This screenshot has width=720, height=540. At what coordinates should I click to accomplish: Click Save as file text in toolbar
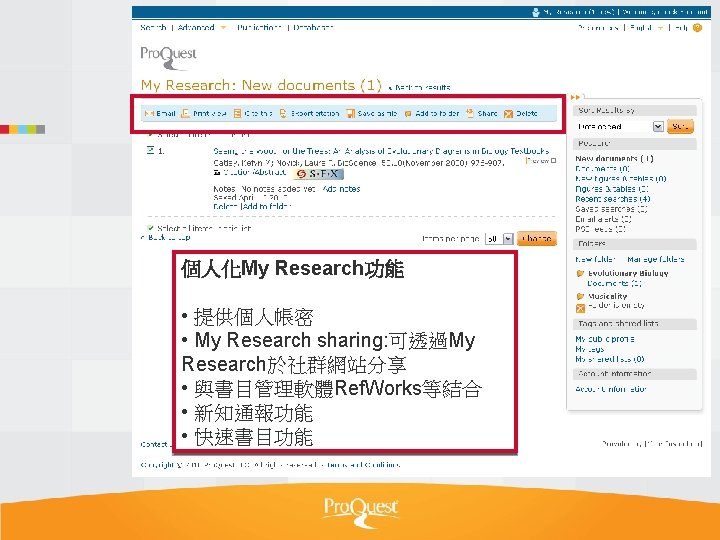377,113
